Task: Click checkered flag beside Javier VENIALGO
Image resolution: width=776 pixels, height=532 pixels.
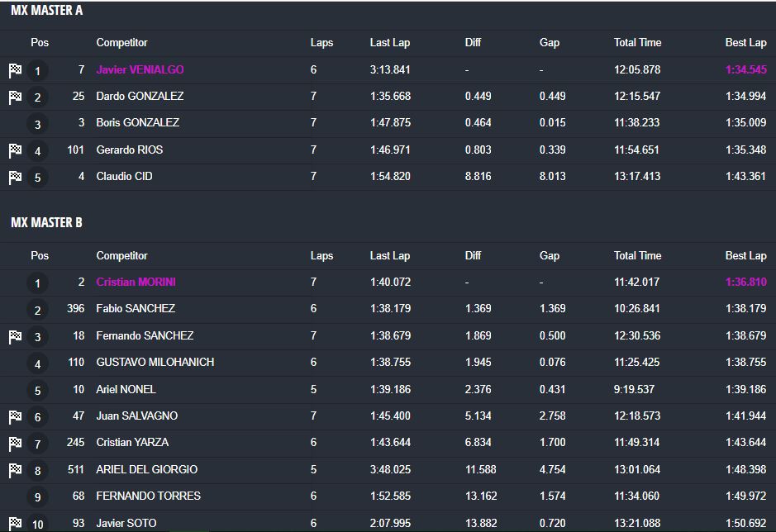Action: [x=15, y=70]
